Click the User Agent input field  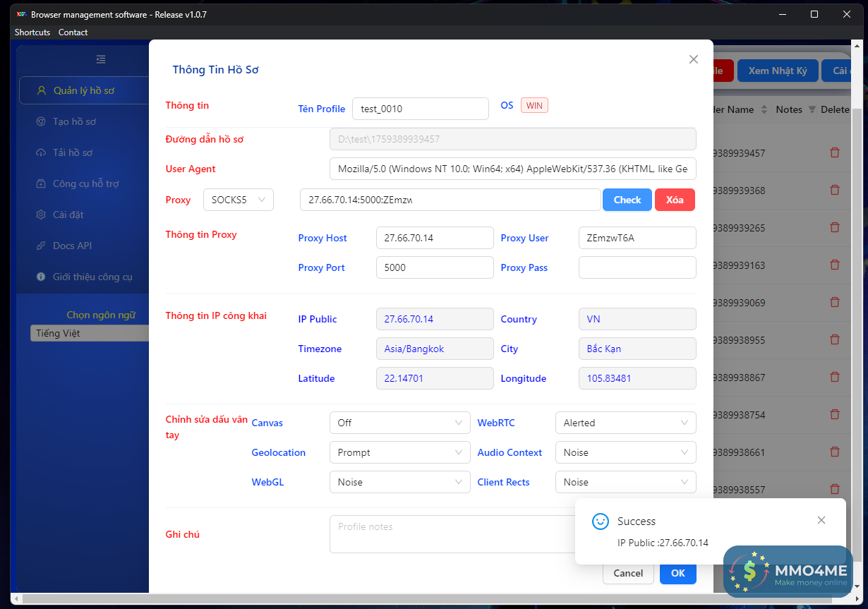[x=513, y=169]
